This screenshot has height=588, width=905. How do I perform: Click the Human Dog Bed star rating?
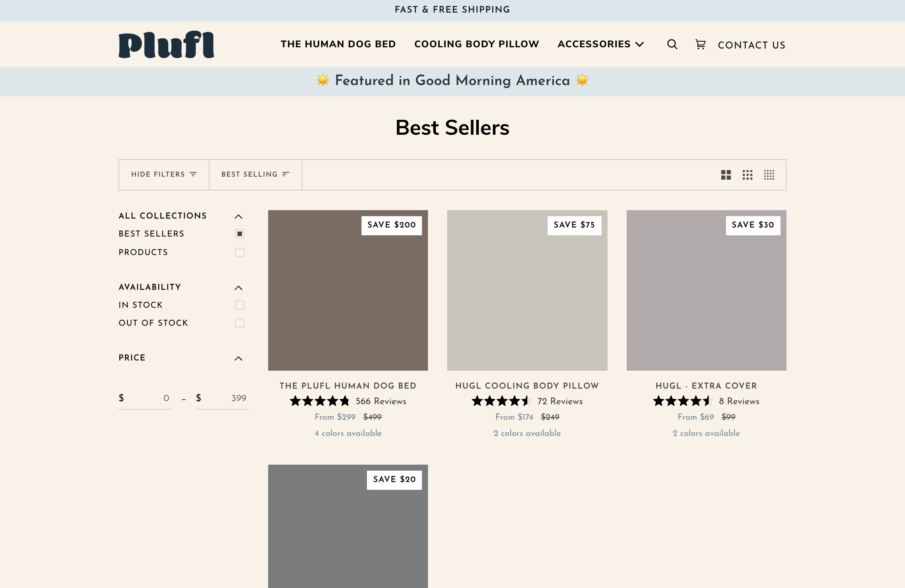(319, 401)
